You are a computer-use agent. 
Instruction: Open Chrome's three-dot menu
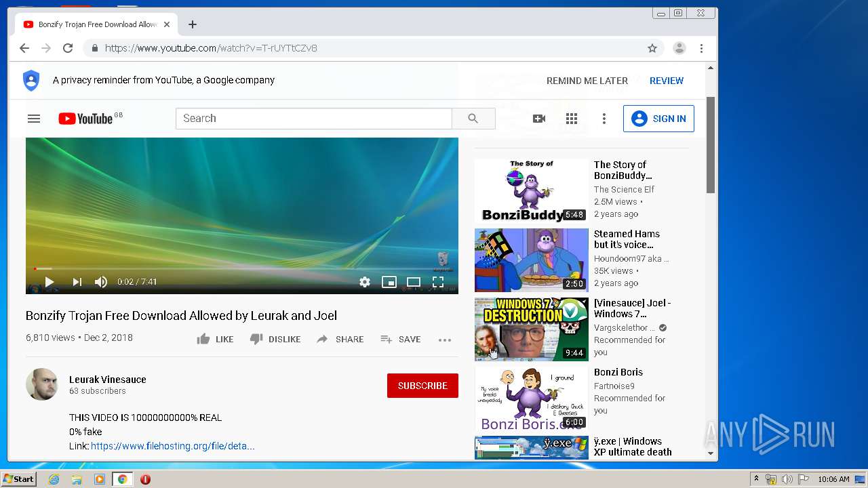coord(701,48)
